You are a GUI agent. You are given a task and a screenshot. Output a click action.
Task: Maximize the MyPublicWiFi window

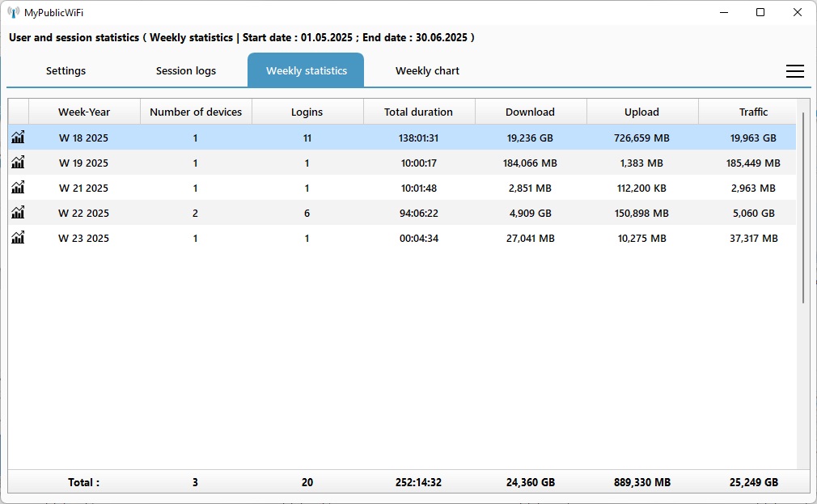[x=760, y=12]
